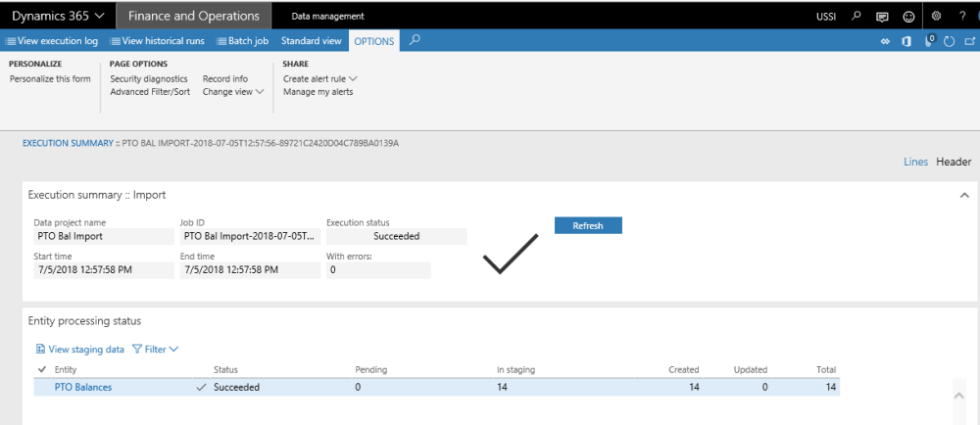Click the action bar search magnifier icon
The width and height of the screenshot is (980, 425).
tap(415, 40)
